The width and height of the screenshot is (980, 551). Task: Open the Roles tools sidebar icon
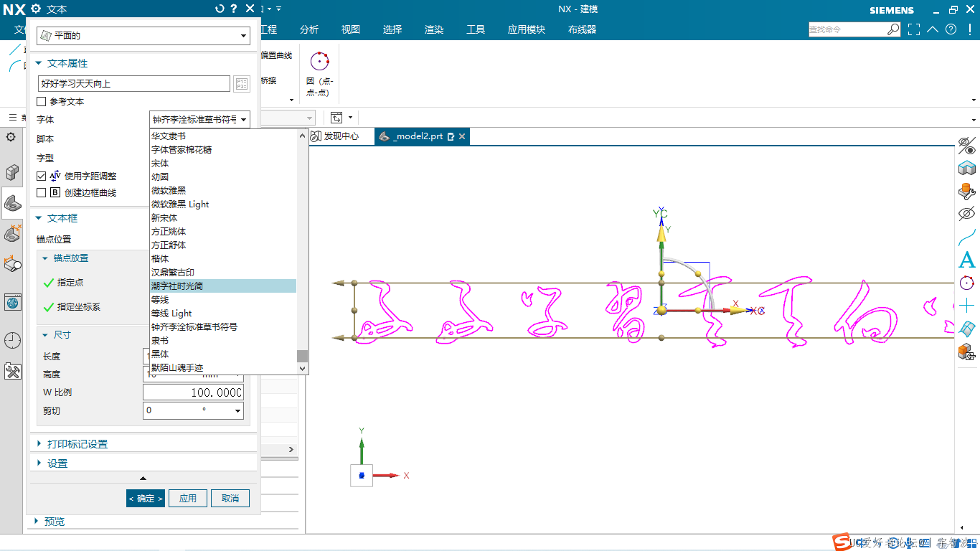(12, 371)
